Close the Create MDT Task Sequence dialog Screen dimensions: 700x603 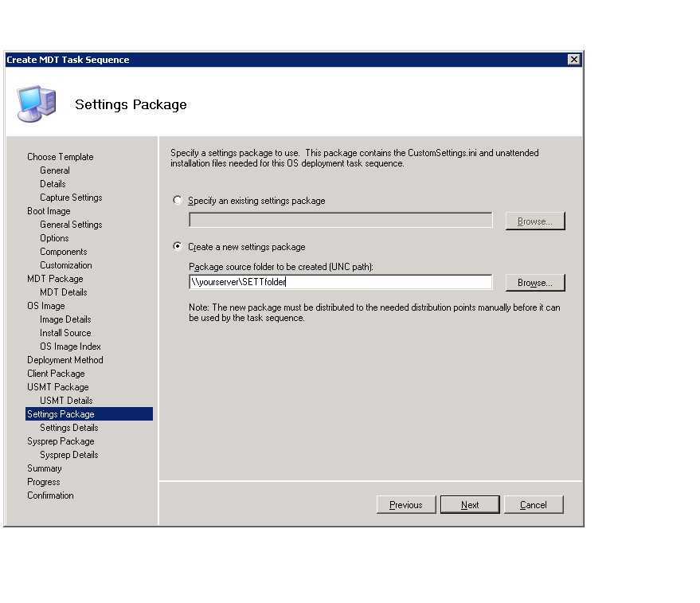click(573, 60)
